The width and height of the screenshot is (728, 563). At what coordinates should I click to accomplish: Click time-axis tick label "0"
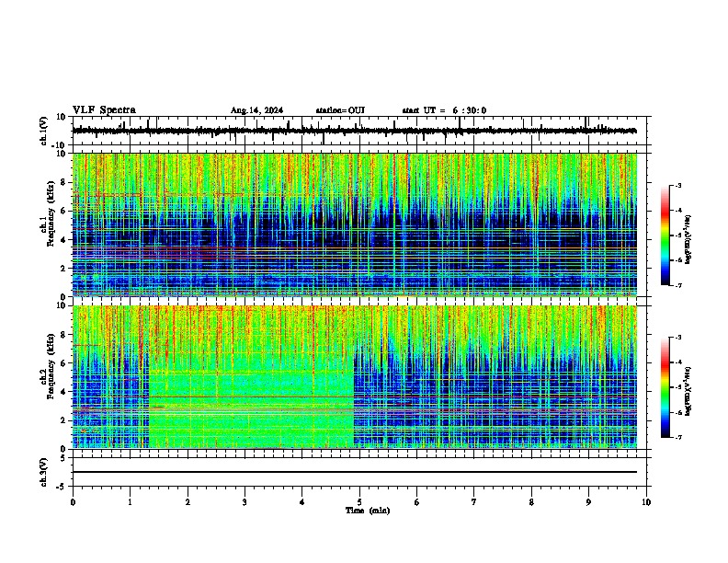coord(73,502)
